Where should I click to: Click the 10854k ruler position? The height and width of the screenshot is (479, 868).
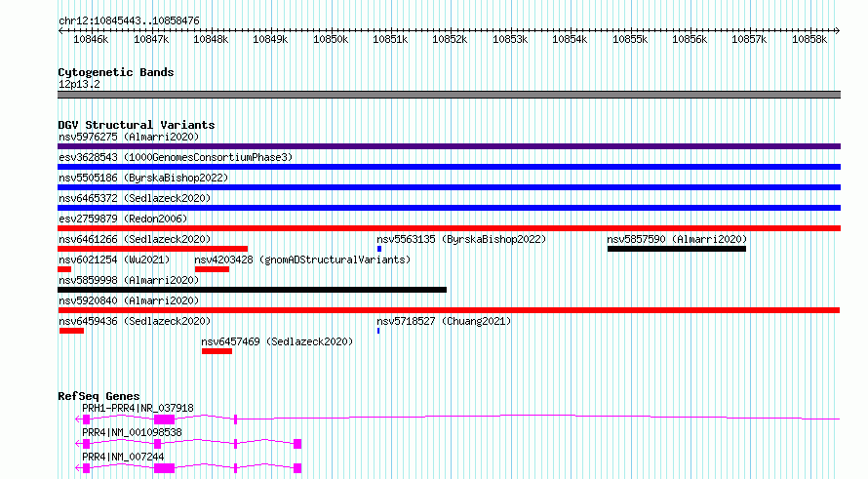pos(570,39)
